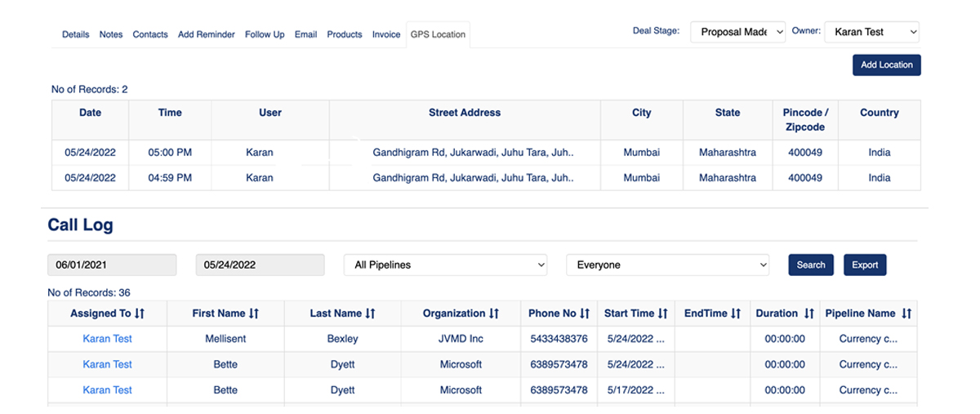Open the All Pipelines dropdown
Image resolution: width=980 pixels, height=414 pixels.
coord(445,265)
